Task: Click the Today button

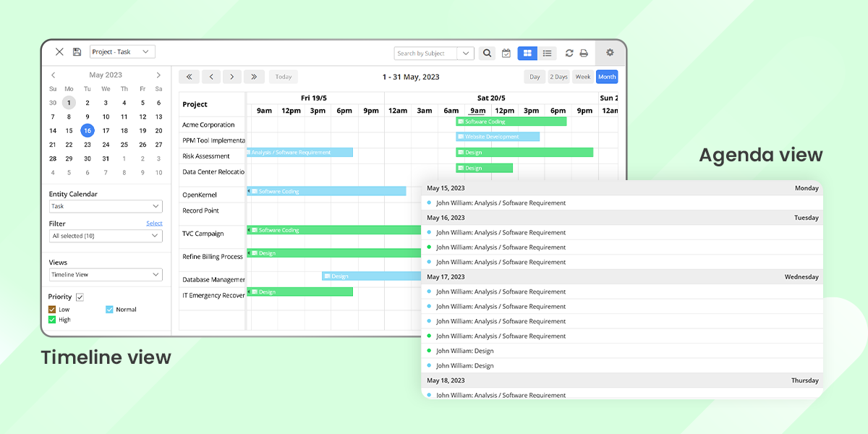Action: click(x=284, y=77)
